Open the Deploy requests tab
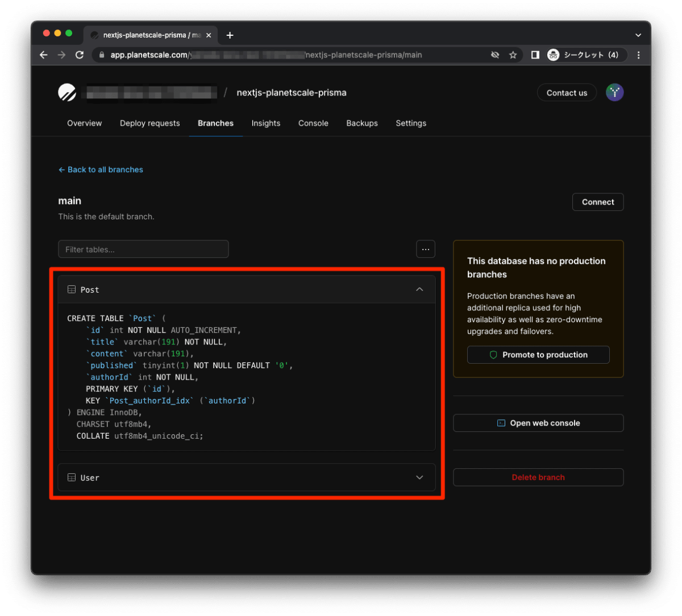The width and height of the screenshot is (682, 616). [149, 123]
